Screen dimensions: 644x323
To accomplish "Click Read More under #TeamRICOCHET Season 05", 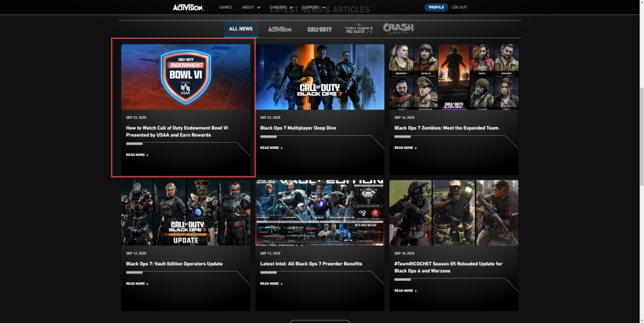I will [x=406, y=291].
